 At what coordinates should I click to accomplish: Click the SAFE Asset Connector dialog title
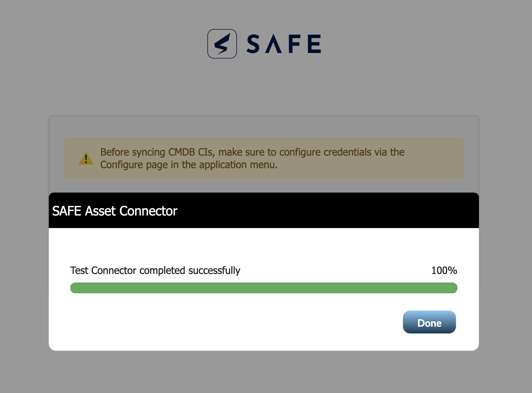115,211
